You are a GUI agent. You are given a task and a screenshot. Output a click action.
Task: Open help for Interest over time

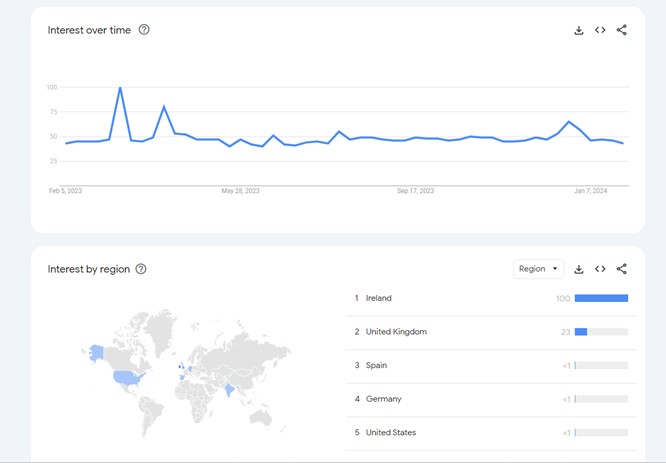(144, 30)
